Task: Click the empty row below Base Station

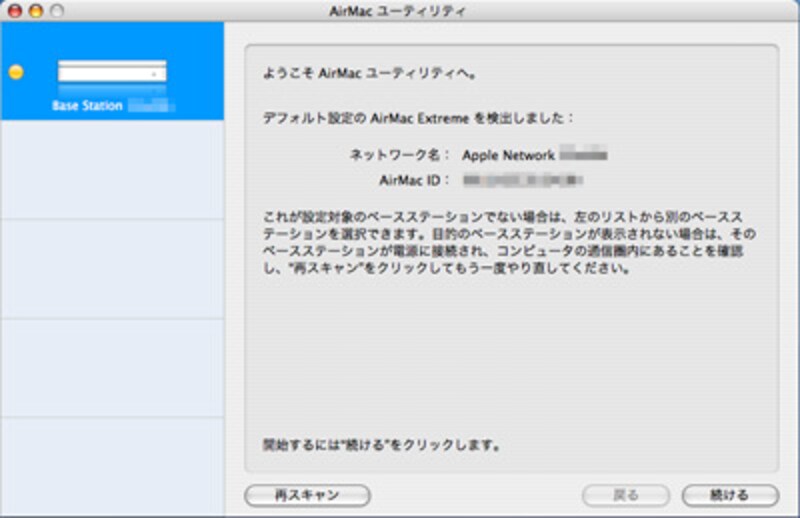Action: [x=112, y=170]
